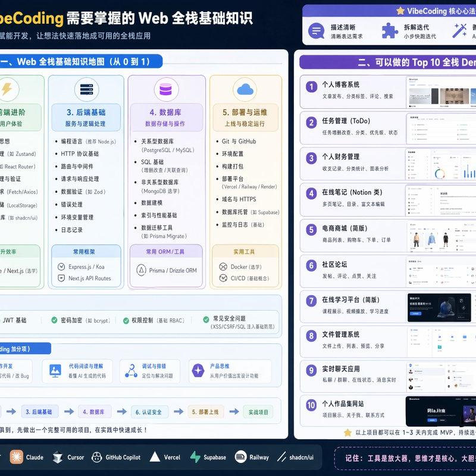Click the number 6 badge for 社区论坛
This screenshot has height=476, width=476.
pyautogui.click(x=311, y=265)
